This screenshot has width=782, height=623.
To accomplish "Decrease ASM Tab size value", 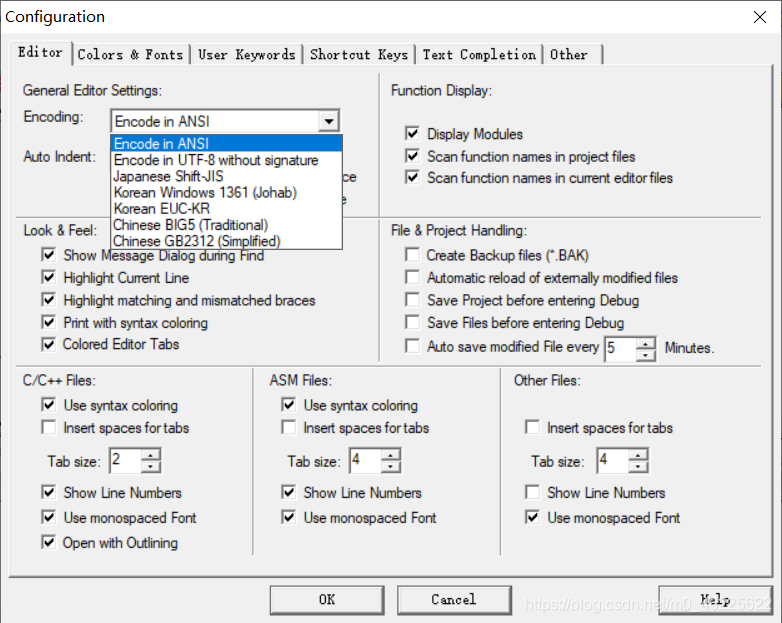I will (391, 466).
